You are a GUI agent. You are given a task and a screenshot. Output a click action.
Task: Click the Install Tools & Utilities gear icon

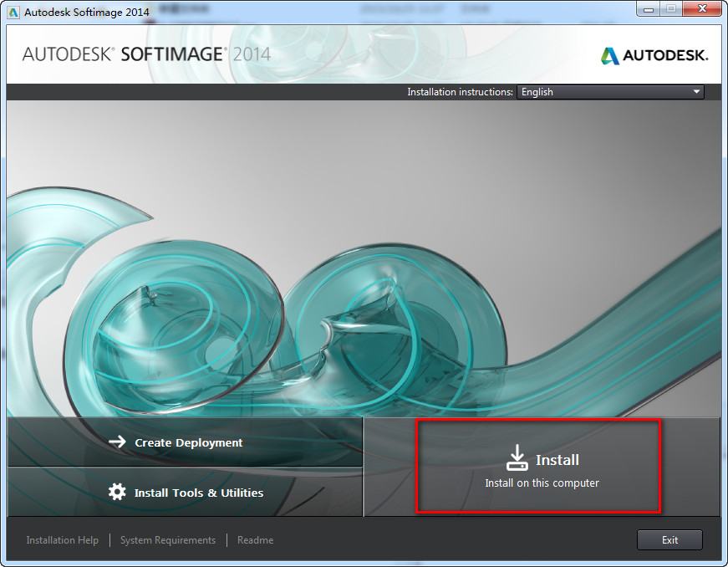click(x=117, y=491)
